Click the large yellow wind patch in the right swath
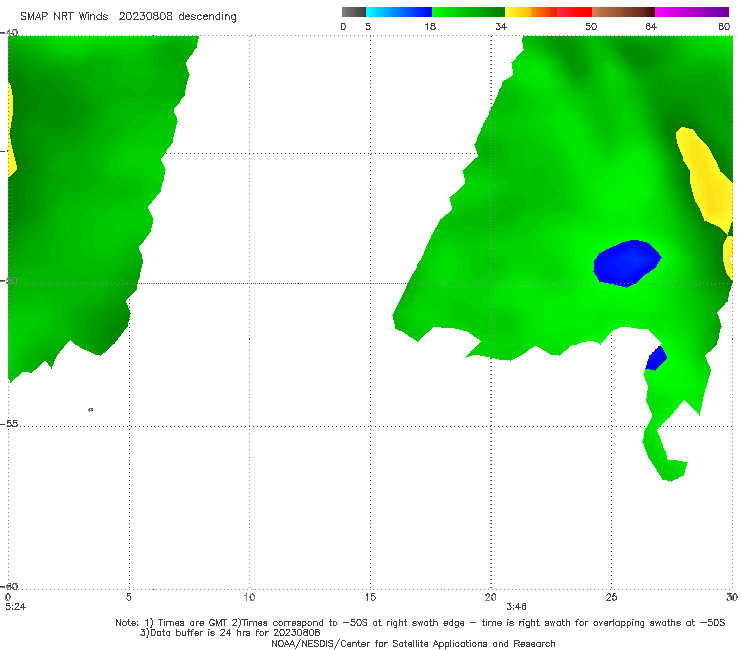 coord(705,182)
